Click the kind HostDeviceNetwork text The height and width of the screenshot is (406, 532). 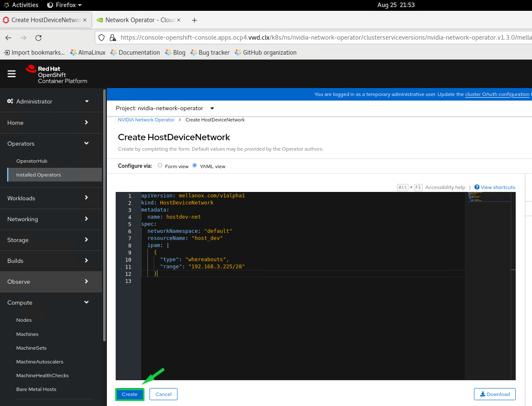point(187,203)
